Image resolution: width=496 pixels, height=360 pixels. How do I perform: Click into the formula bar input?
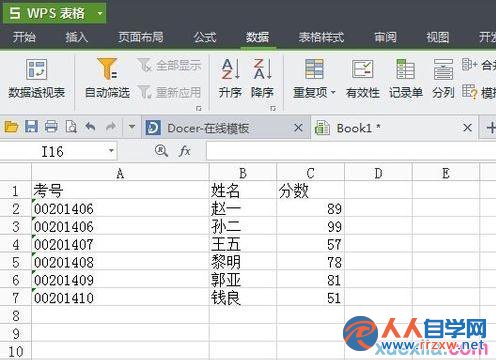pyautogui.click(x=351, y=151)
